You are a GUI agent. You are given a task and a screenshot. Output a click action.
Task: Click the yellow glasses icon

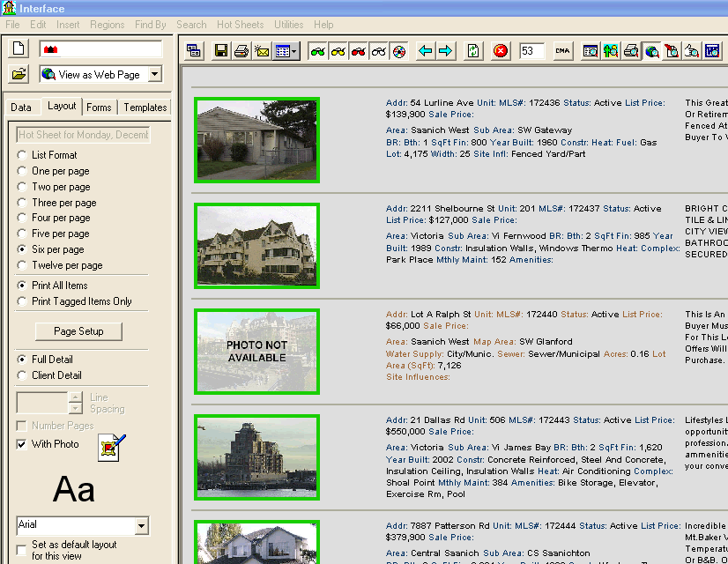338,51
